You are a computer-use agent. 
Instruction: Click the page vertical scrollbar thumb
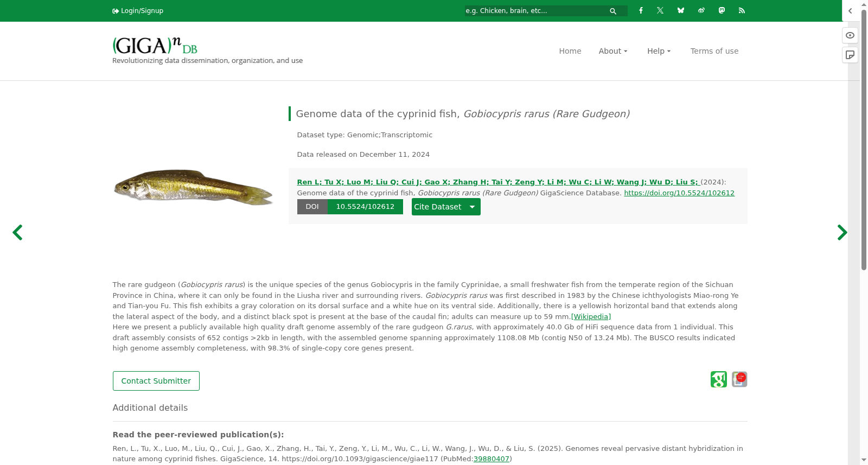click(864, 141)
